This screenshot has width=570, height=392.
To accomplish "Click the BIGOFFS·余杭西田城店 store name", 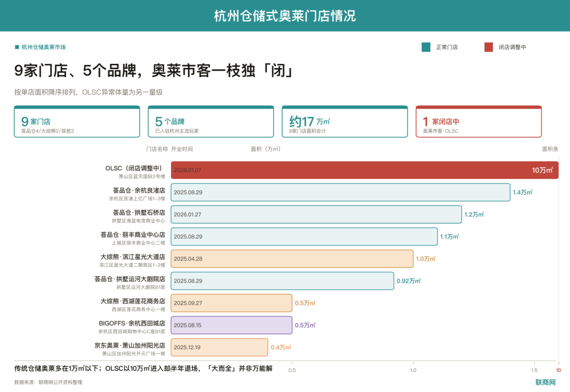I will [132, 323].
